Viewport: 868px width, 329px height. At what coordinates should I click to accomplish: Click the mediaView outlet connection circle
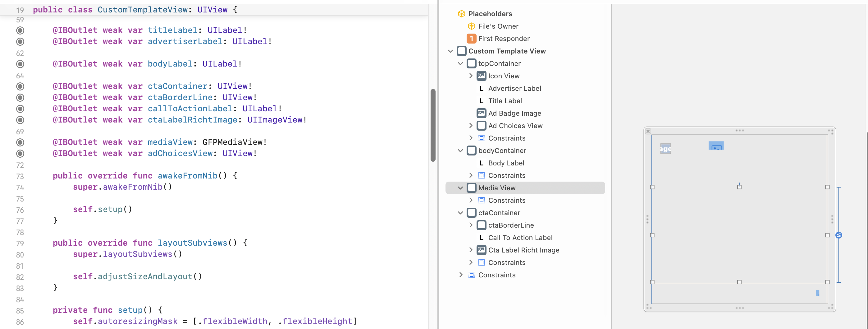20,142
